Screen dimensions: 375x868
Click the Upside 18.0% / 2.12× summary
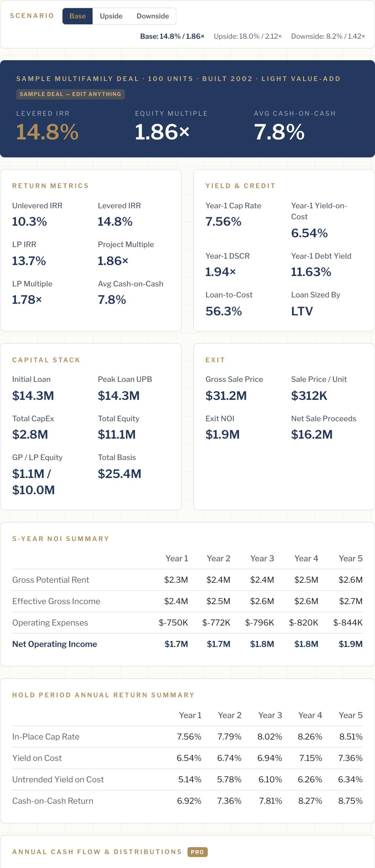pyautogui.click(x=248, y=36)
